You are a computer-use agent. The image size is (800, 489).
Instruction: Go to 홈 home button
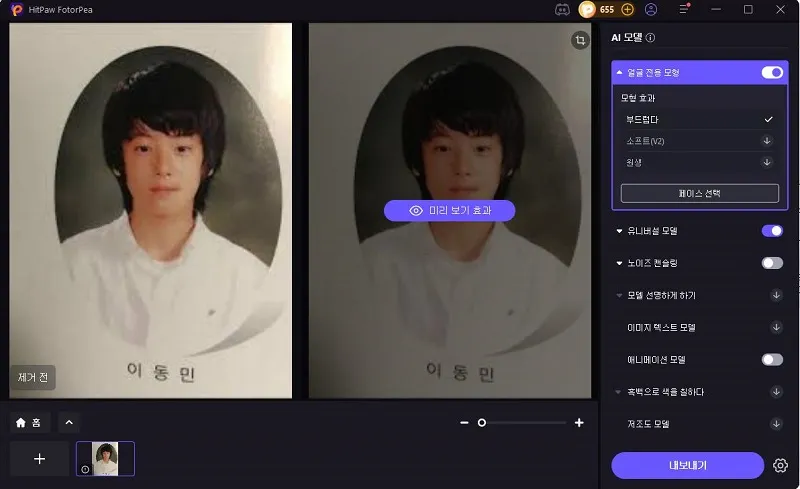click(x=30, y=423)
